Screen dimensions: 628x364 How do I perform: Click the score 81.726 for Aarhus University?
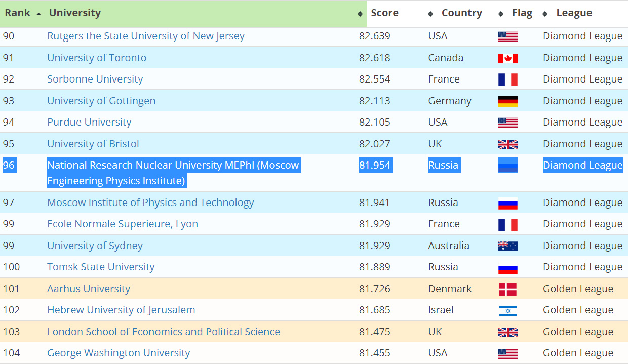coord(375,289)
